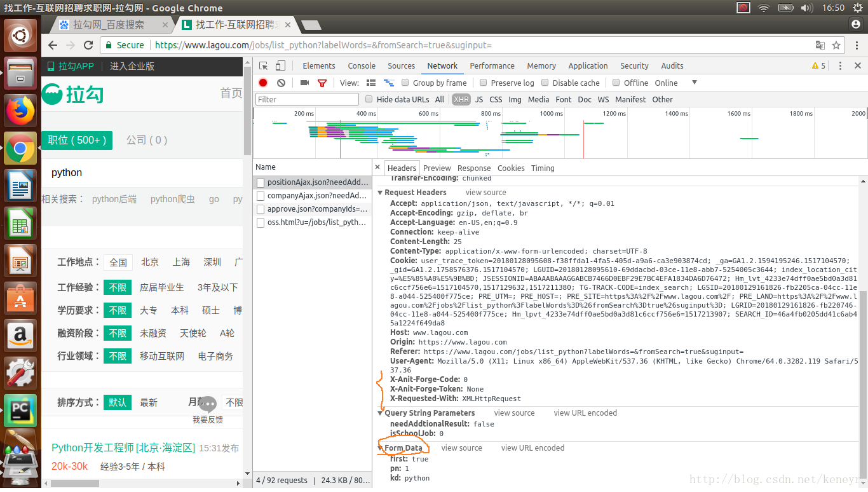Toggle the red filter funnel icon
868x492 pixels.
point(322,83)
